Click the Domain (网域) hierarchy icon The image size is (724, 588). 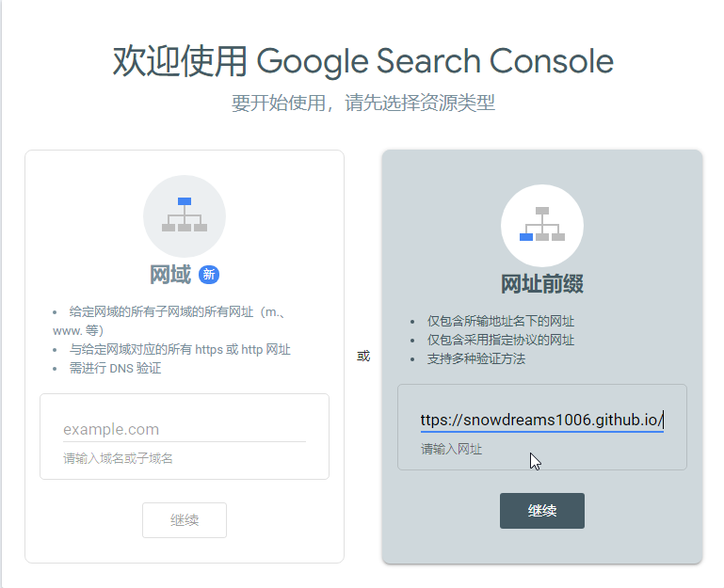tap(185, 215)
